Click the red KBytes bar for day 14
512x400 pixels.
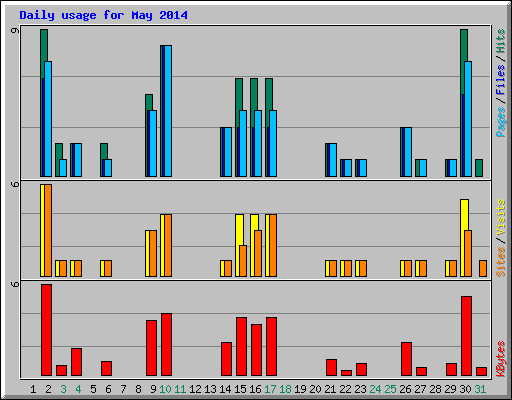226,359
